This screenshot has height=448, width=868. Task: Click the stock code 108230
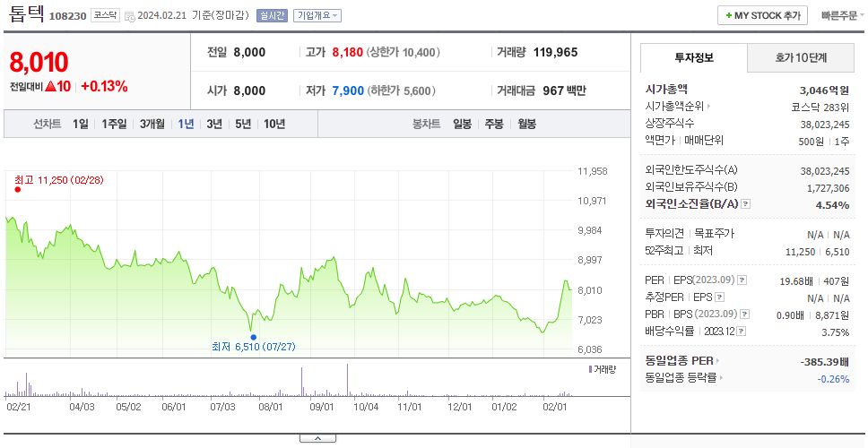(68, 16)
